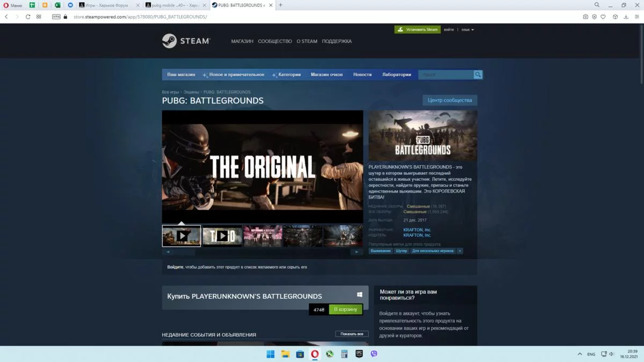Open Магазин очков tab

(x=326, y=75)
